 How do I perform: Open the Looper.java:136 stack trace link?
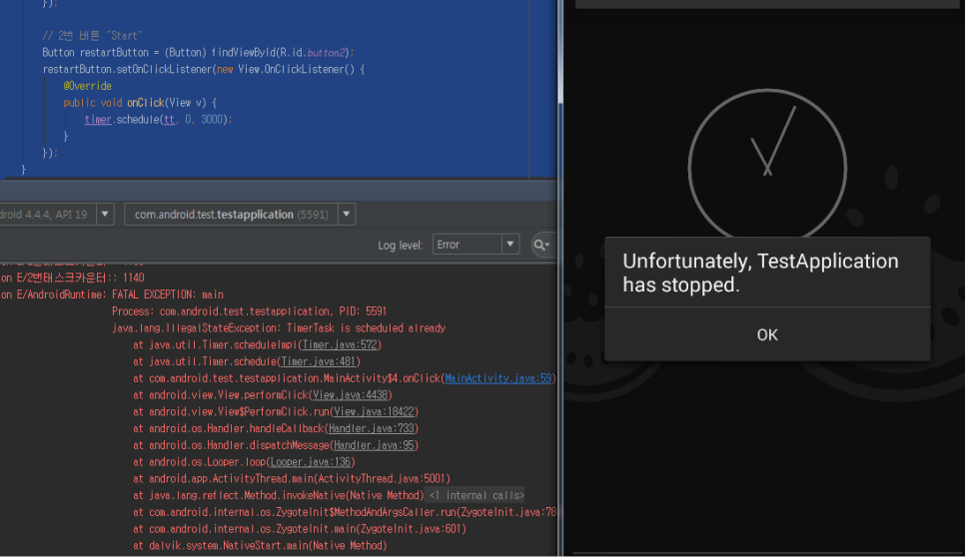click(311, 461)
